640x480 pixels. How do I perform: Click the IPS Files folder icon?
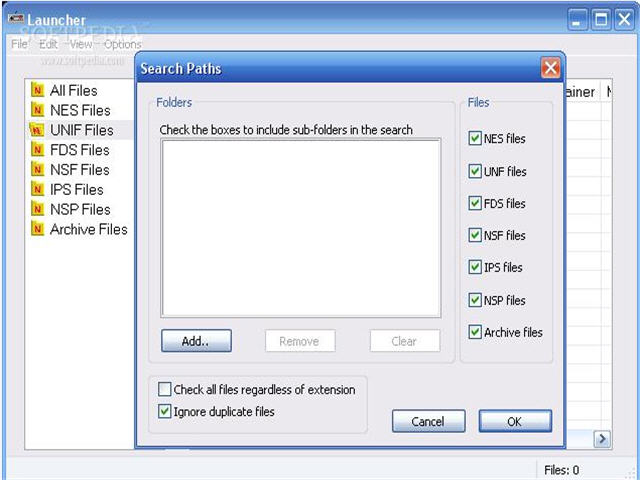point(37,189)
